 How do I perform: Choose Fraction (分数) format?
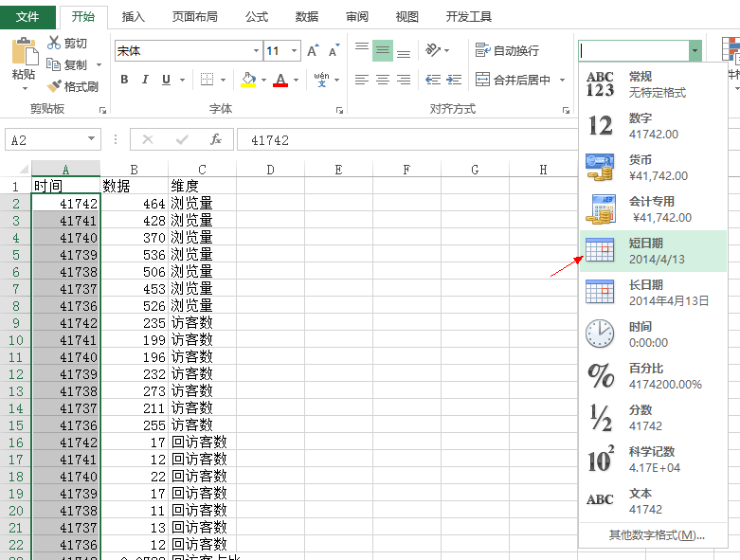point(653,418)
